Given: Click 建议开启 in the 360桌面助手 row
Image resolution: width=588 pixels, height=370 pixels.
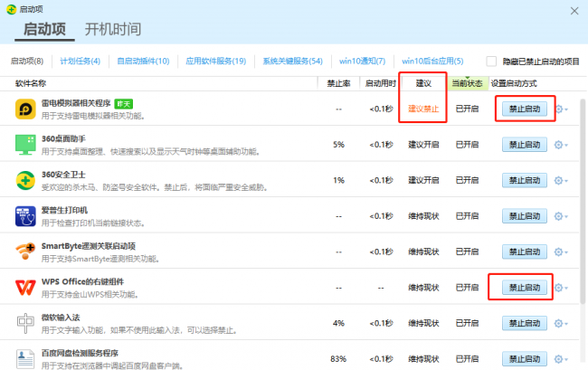Looking at the screenshot, I should pyautogui.click(x=423, y=145).
